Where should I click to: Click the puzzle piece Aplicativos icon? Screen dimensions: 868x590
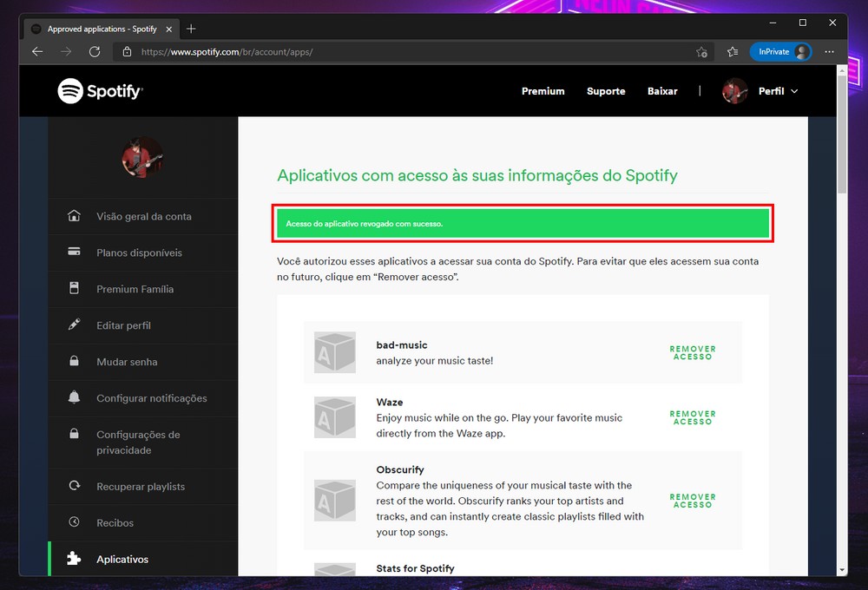click(75, 560)
